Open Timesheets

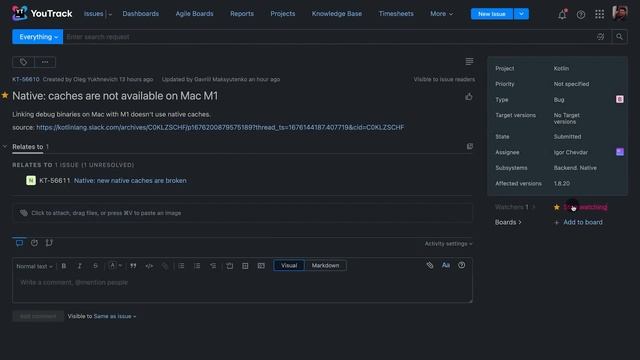point(396,14)
